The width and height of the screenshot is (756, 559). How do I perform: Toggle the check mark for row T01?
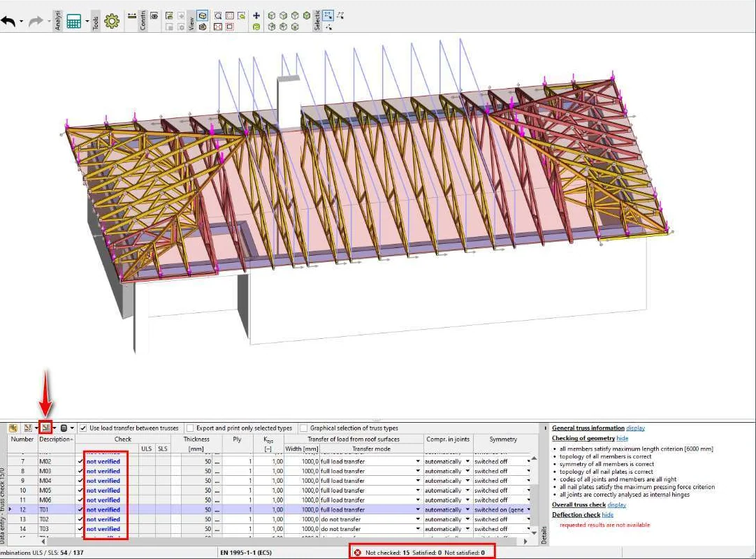point(80,510)
